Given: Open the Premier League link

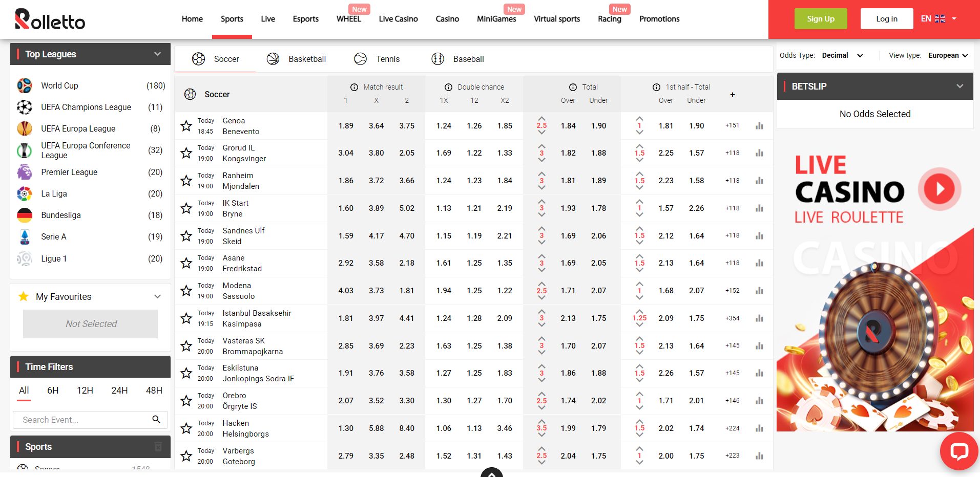Looking at the screenshot, I should pos(69,172).
